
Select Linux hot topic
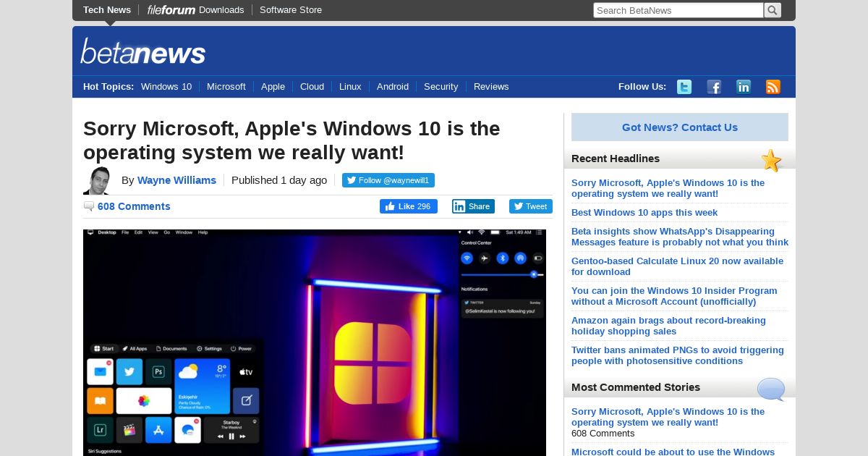[350, 87]
